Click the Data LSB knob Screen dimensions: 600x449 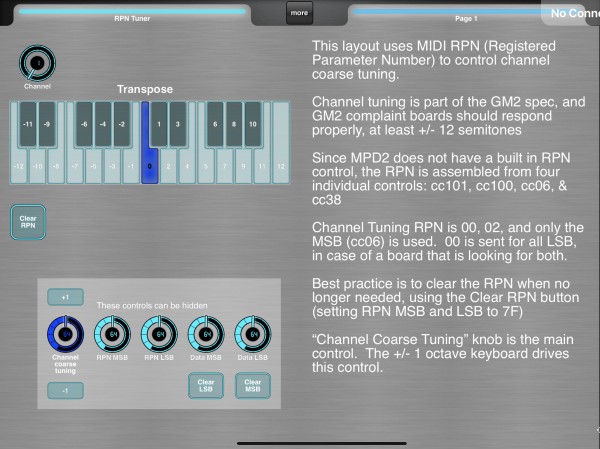pyautogui.click(x=253, y=334)
